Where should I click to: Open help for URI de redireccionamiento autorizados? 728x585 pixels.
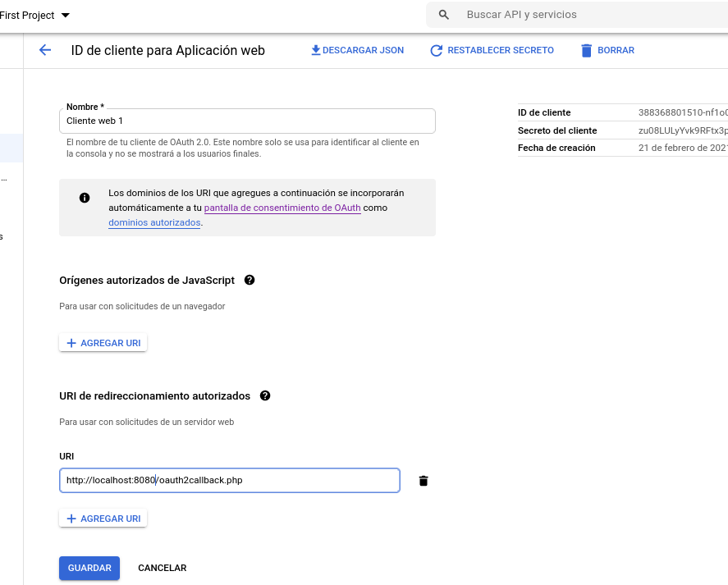click(264, 395)
